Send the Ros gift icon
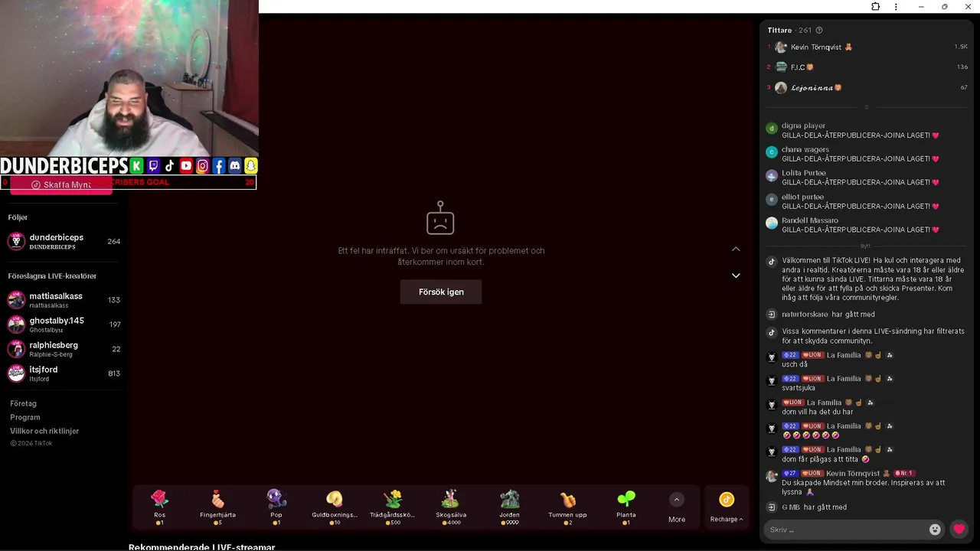980x551 pixels. pos(159,500)
